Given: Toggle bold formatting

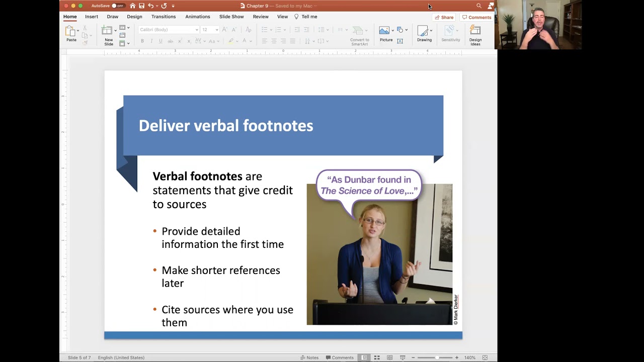Looking at the screenshot, I should click(142, 41).
